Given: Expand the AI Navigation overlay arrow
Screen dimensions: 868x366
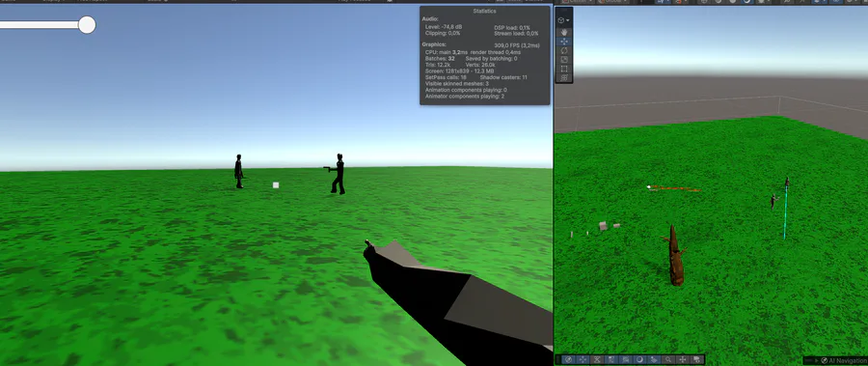Looking at the screenshot, I should [x=816, y=360].
